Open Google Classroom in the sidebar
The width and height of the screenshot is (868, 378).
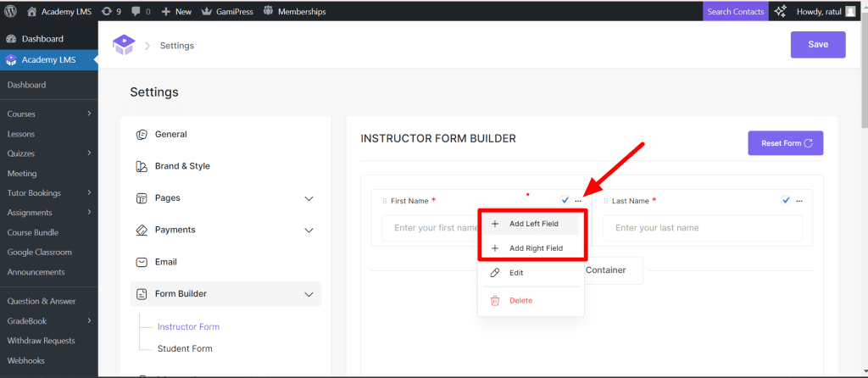click(39, 253)
